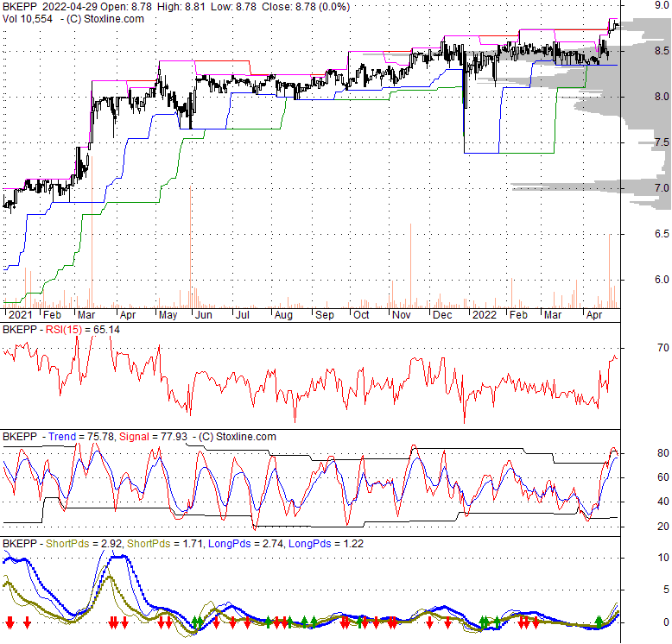Click the Feb label right after 2022
Viewport: 672px width, 644px height.
(x=518, y=315)
